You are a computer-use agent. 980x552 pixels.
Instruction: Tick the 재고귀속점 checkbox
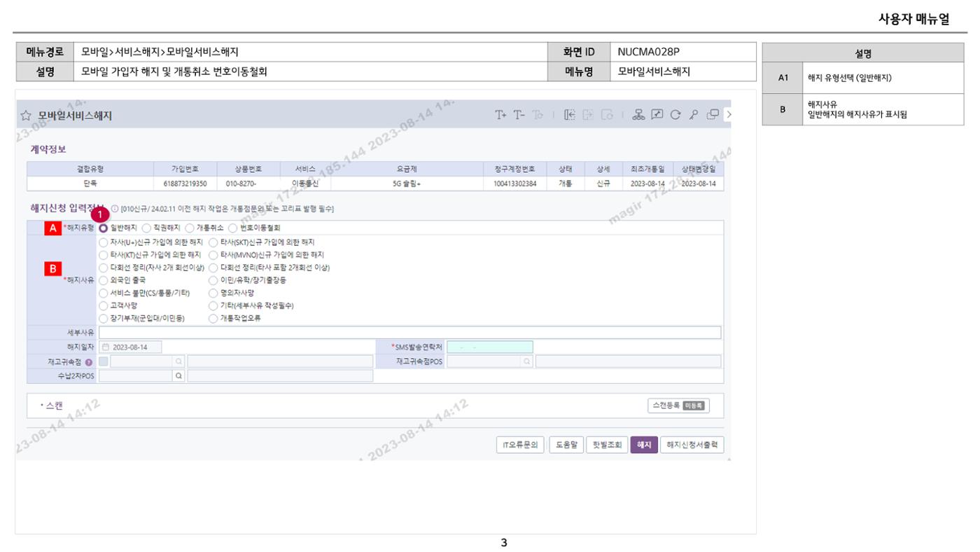tap(104, 361)
